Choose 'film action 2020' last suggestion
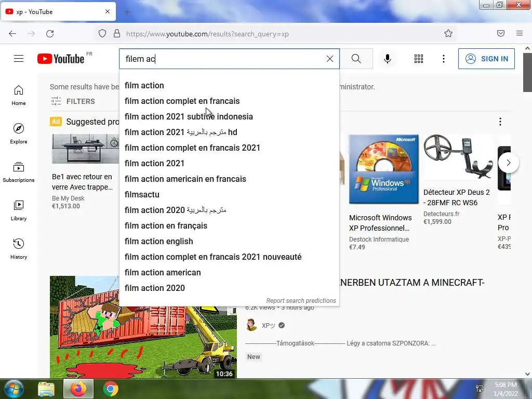Image resolution: width=532 pixels, height=399 pixels. [229, 288]
